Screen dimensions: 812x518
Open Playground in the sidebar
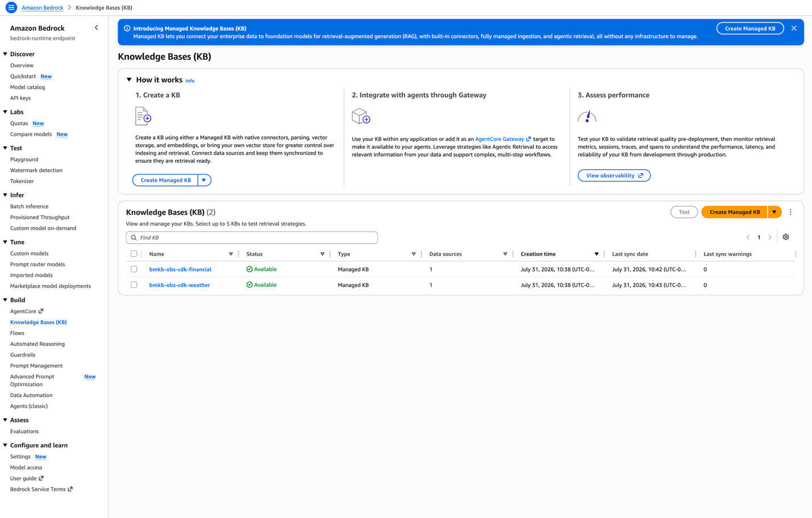coord(24,160)
